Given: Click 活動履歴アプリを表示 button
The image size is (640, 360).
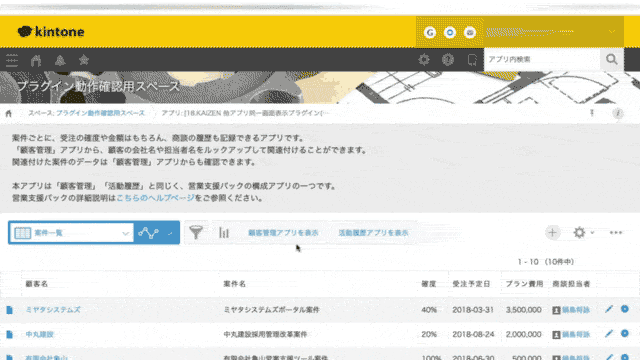Looking at the screenshot, I should tap(373, 233).
